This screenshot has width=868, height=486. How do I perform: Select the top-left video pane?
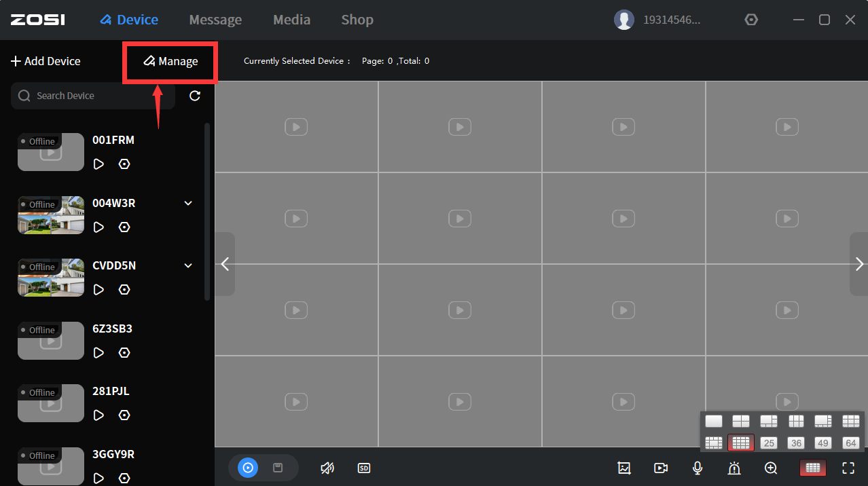tap(296, 127)
